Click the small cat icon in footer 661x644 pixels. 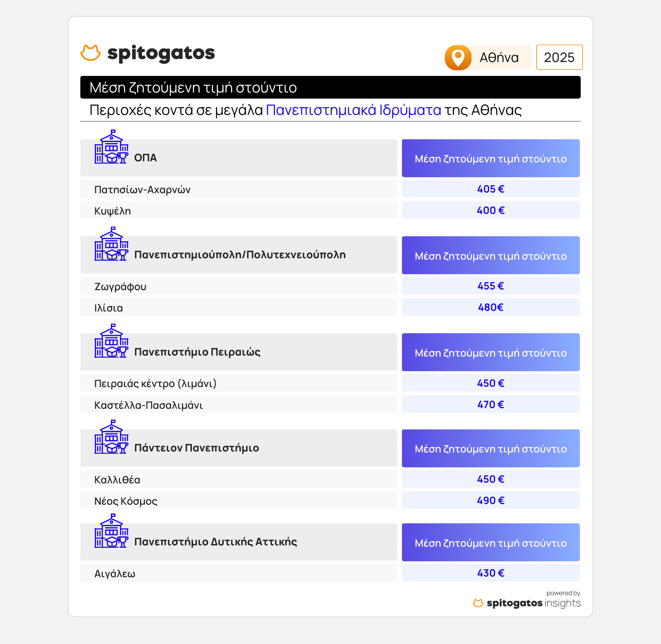tap(478, 603)
